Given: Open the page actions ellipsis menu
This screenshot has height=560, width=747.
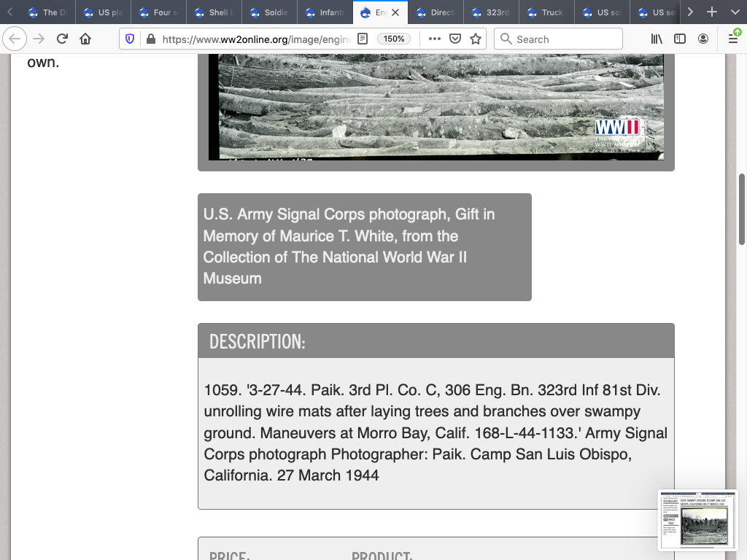Looking at the screenshot, I should (x=434, y=39).
